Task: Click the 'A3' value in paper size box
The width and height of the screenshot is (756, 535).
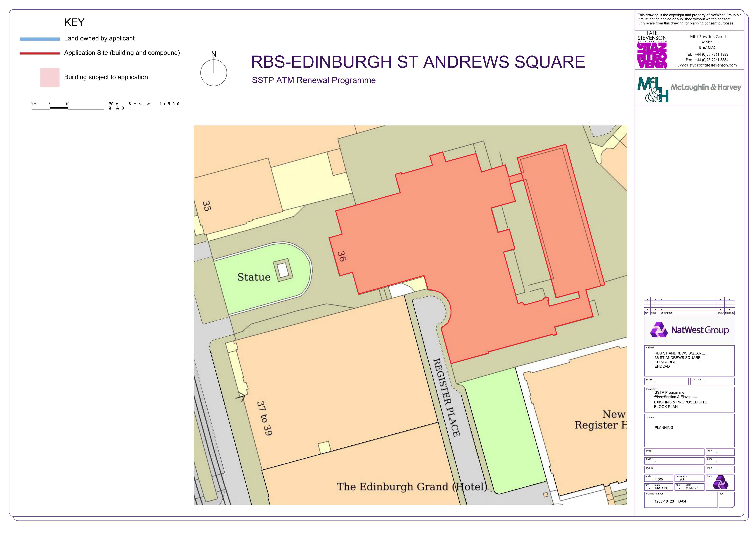Action: [x=682, y=480]
